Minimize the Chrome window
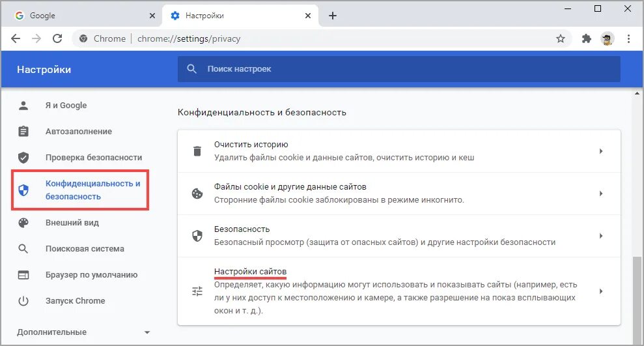 568,8
